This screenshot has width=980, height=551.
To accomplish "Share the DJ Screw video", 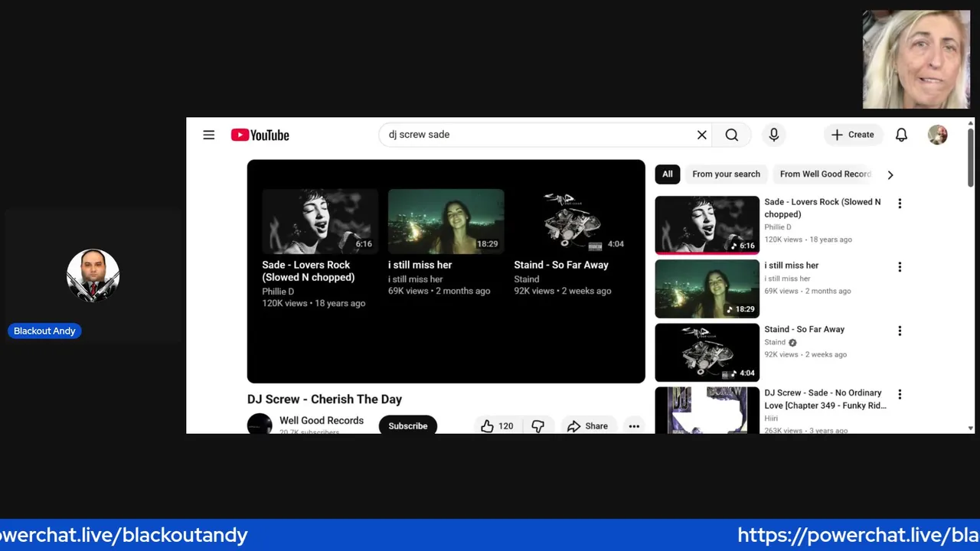I will (588, 425).
